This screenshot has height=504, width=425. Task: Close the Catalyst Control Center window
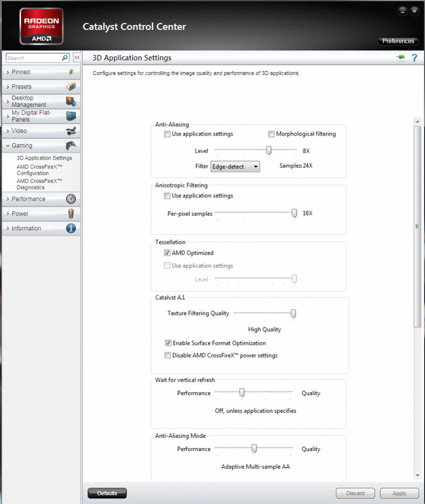point(414,11)
